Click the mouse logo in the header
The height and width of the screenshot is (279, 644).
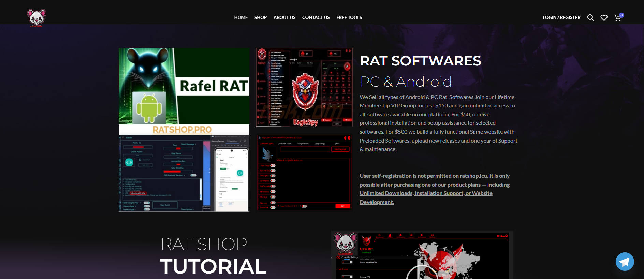pyautogui.click(x=36, y=18)
